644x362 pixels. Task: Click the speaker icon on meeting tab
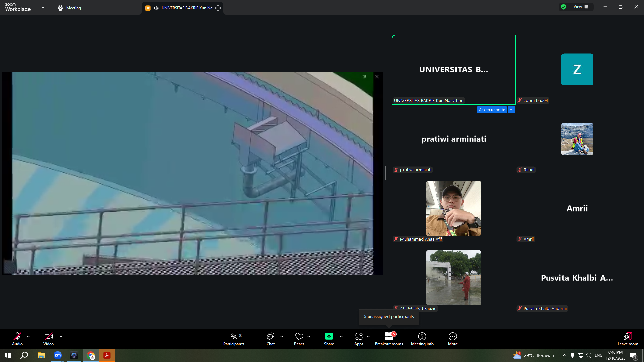(x=156, y=8)
